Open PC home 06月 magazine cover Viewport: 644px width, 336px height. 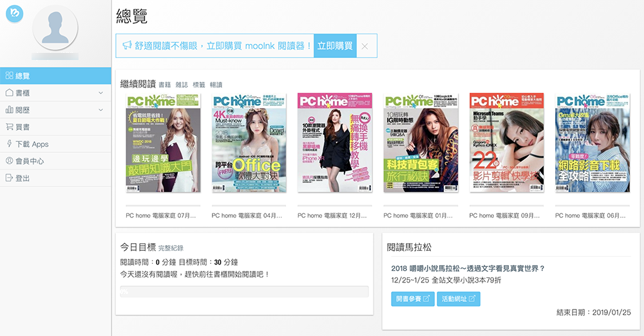[592, 143]
